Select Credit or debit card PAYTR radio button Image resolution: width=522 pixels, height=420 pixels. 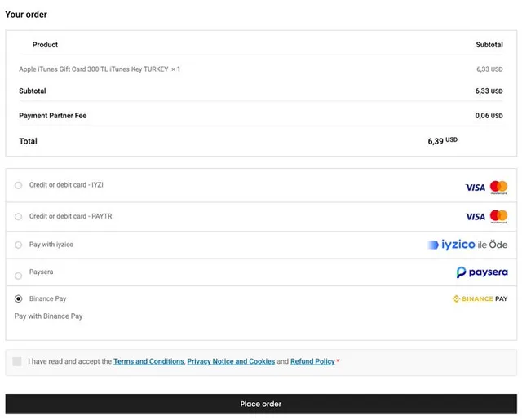click(x=18, y=217)
